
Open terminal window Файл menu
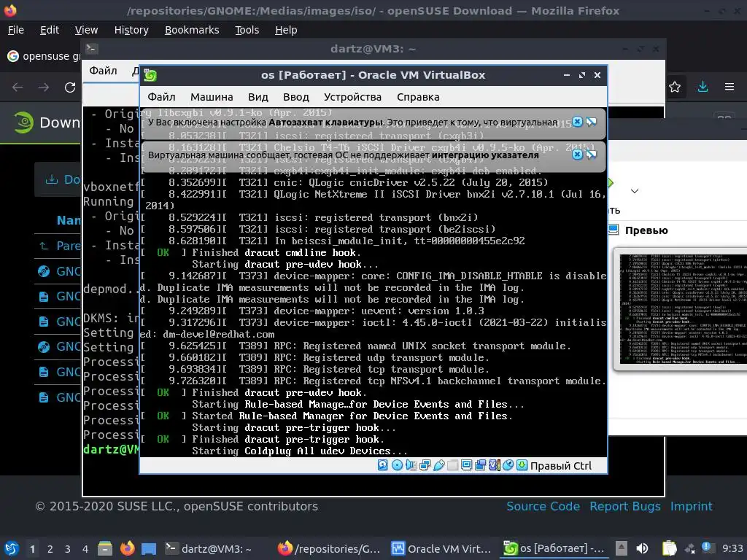[103, 71]
